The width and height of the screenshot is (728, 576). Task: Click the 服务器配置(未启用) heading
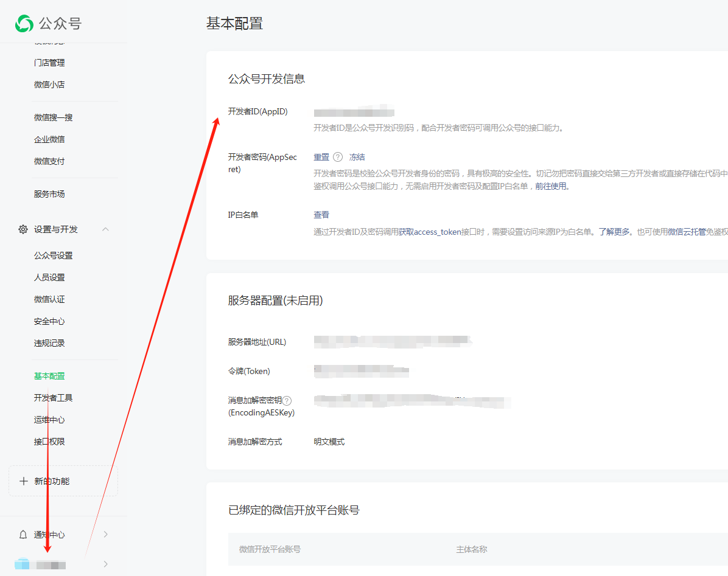(x=275, y=300)
